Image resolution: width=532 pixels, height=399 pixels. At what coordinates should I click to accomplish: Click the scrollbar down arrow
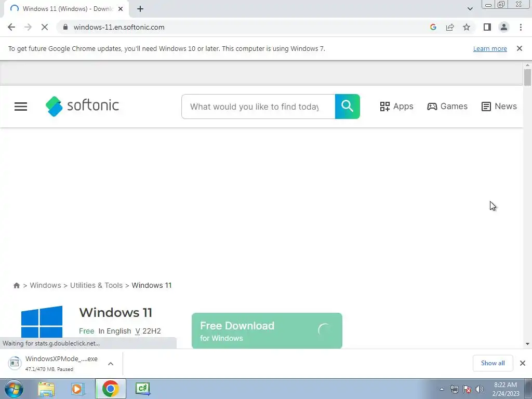(527, 344)
